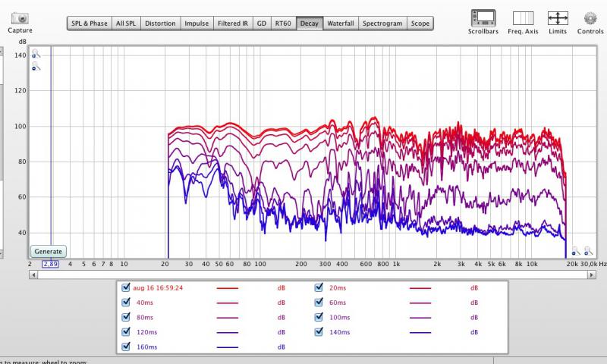
Task: Click the horizontal scrollbar left arrow
Action: click(x=33, y=275)
